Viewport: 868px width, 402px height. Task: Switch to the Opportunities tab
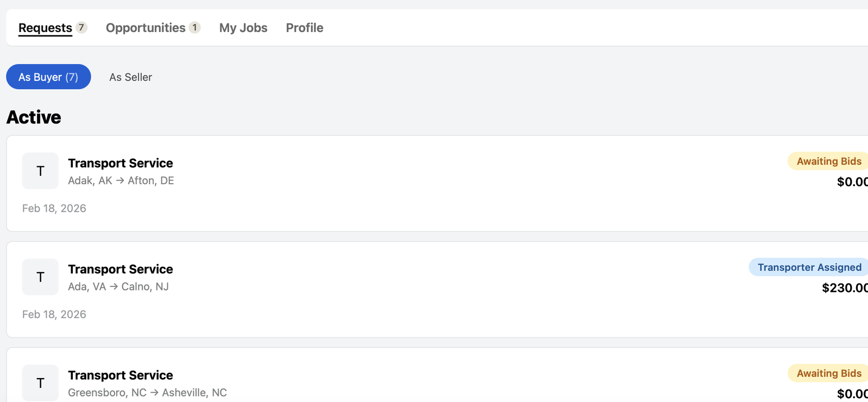pos(145,28)
